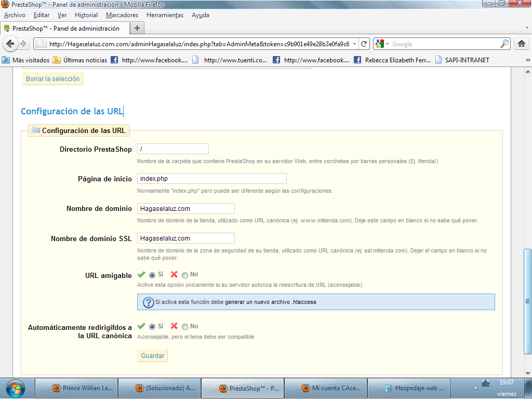Screen dimensions: 532x399
Task: Click the taskbar clock showing 19:07
Action: pos(506,382)
